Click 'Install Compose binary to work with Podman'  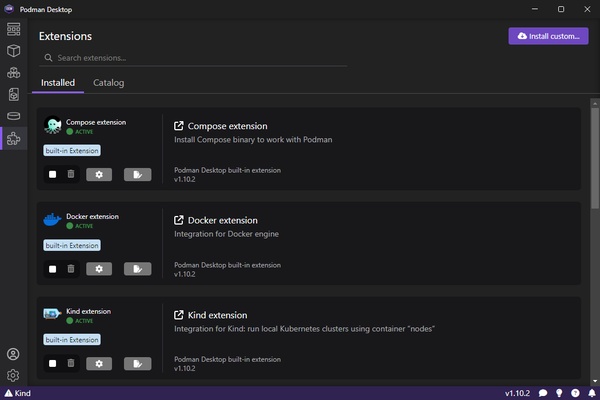pyautogui.click(x=253, y=140)
